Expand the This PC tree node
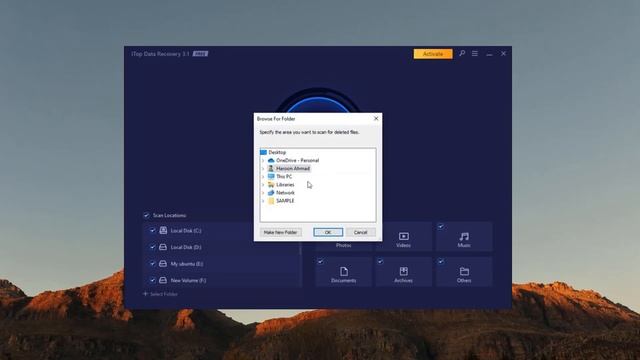Viewport: 640px width, 360px height. click(263, 176)
